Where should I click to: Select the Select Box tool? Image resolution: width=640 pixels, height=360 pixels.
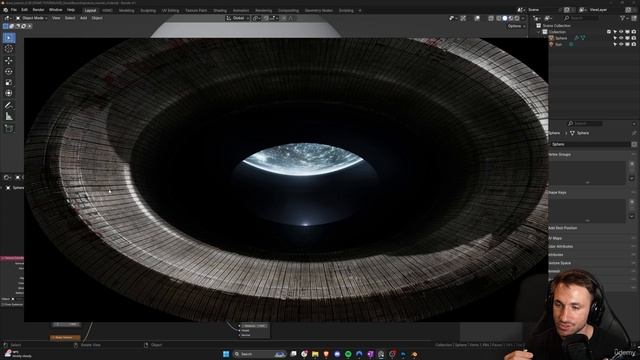(x=9, y=38)
